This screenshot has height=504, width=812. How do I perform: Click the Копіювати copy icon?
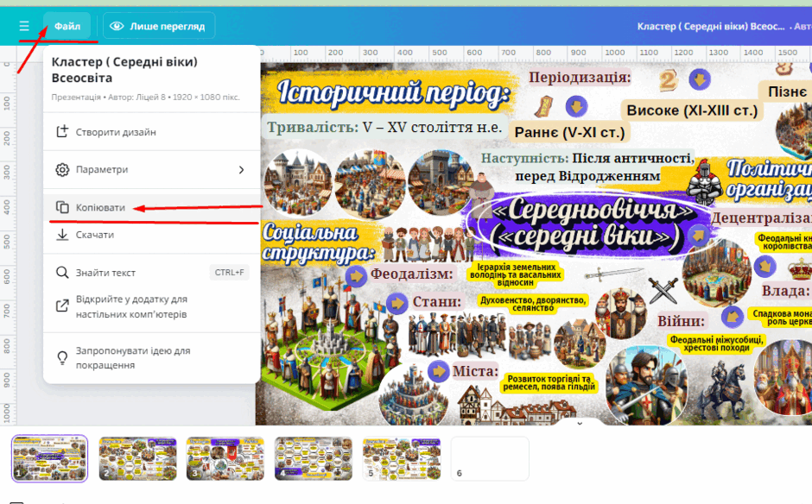62,207
